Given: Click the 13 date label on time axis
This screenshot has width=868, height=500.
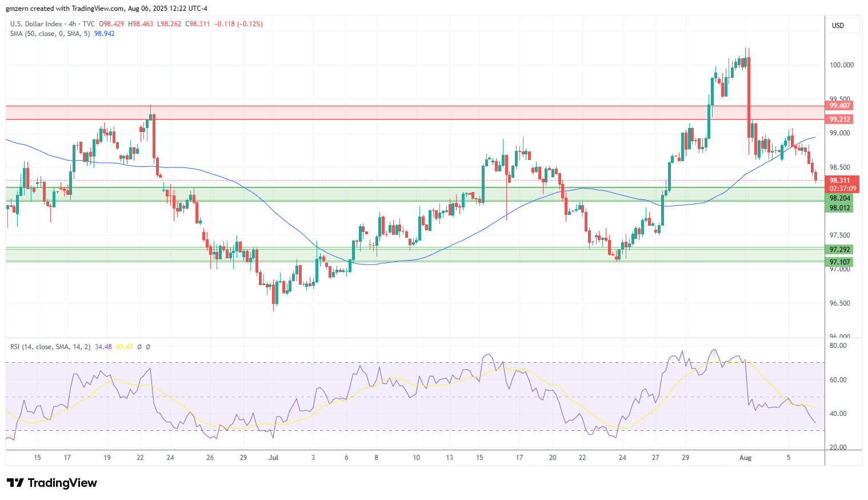Looking at the screenshot, I should pyautogui.click(x=450, y=458).
